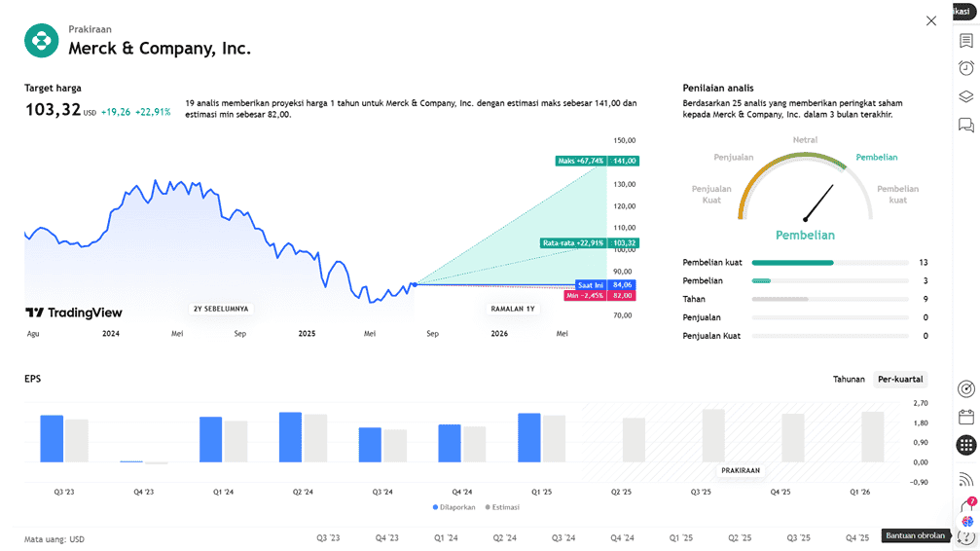Click the Q2 '24 reported blue bar
The height and width of the screenshot is (551, 980).
click(290, 437)
